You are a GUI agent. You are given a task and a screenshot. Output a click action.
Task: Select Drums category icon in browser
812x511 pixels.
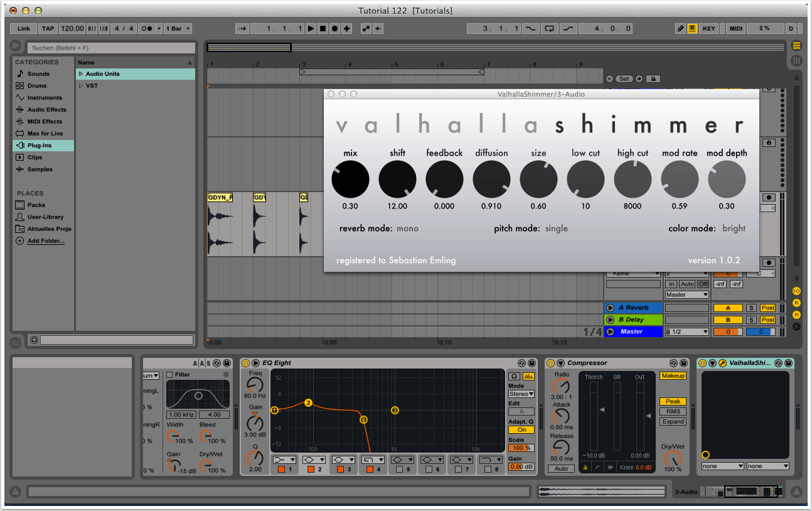tap(20, 86)
